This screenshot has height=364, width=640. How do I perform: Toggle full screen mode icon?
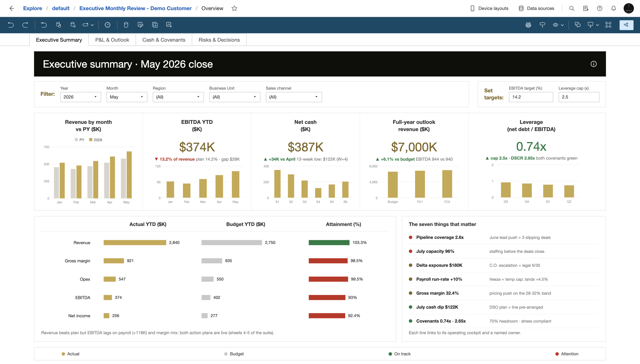point(608,25)
